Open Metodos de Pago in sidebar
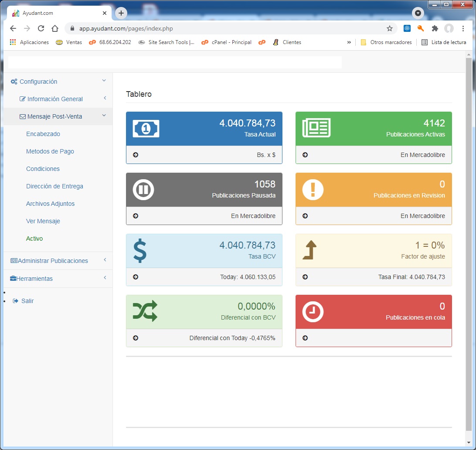This screenshot has width=476, height=450. pos(50,151)
